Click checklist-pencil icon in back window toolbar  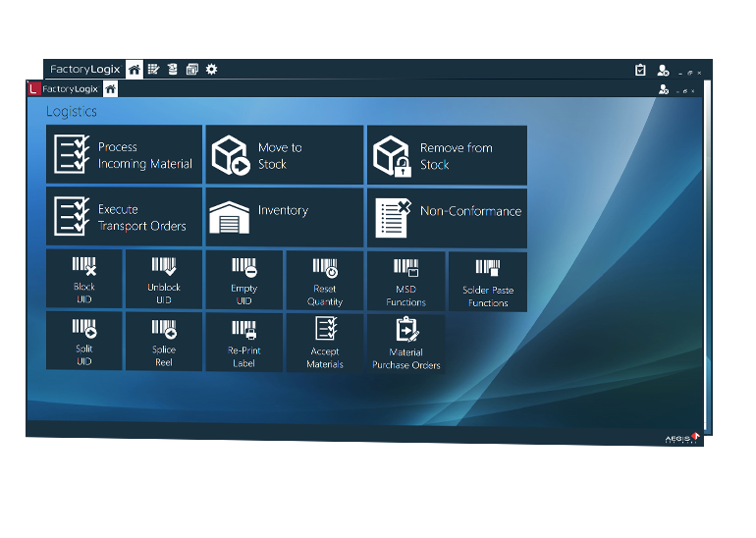click(x=153, y=70)
